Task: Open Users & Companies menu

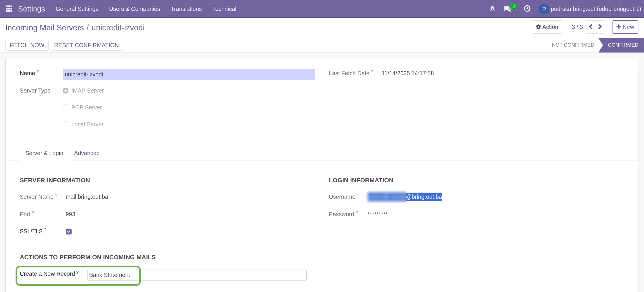Action: (x=134, y=9)
